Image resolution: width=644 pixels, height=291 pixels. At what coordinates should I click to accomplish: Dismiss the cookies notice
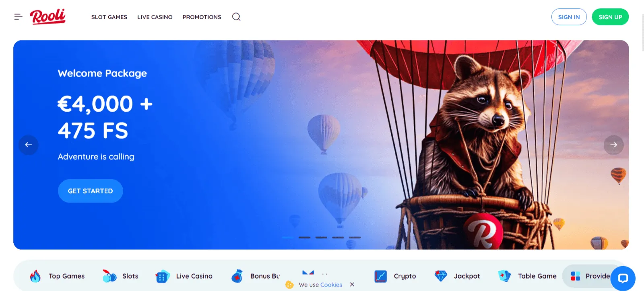352,285
